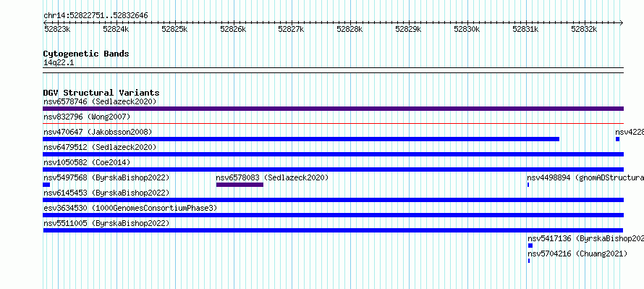Viewport: 644px width, 289px height.
Task: Open the nsv470647 (Jakobsson2008) label
Action: tap(98, 132)
